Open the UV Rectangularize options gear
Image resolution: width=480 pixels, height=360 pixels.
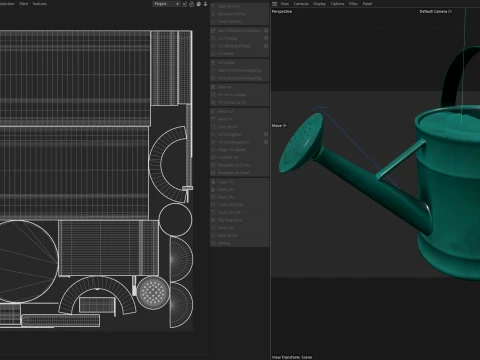point(266,142)
